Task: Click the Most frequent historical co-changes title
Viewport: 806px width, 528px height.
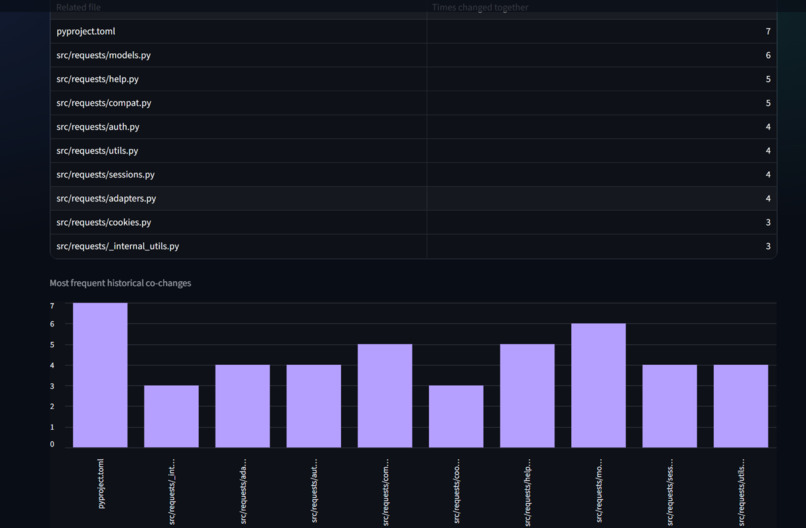Action: tap(120, 283)
